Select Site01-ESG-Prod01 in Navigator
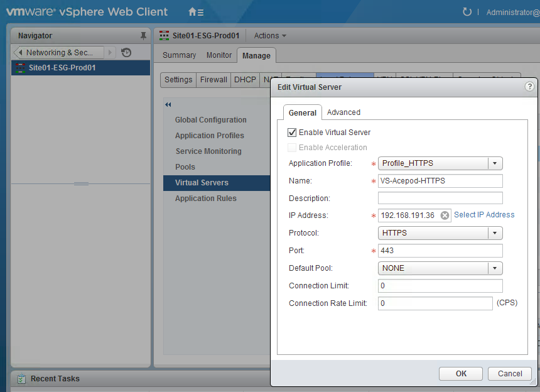This screenshot has width=540, height=392. [80, 67]
